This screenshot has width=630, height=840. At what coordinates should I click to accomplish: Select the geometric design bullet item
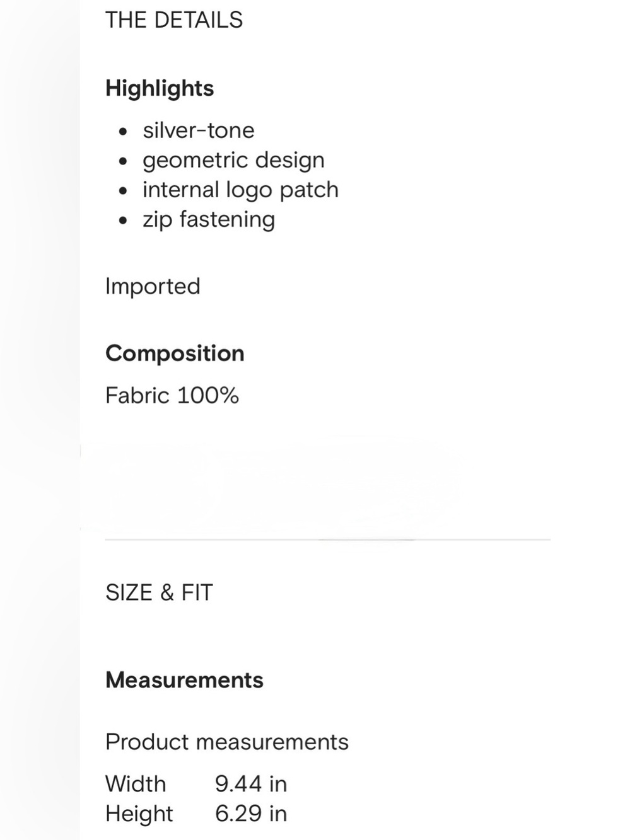click(233, 160)
